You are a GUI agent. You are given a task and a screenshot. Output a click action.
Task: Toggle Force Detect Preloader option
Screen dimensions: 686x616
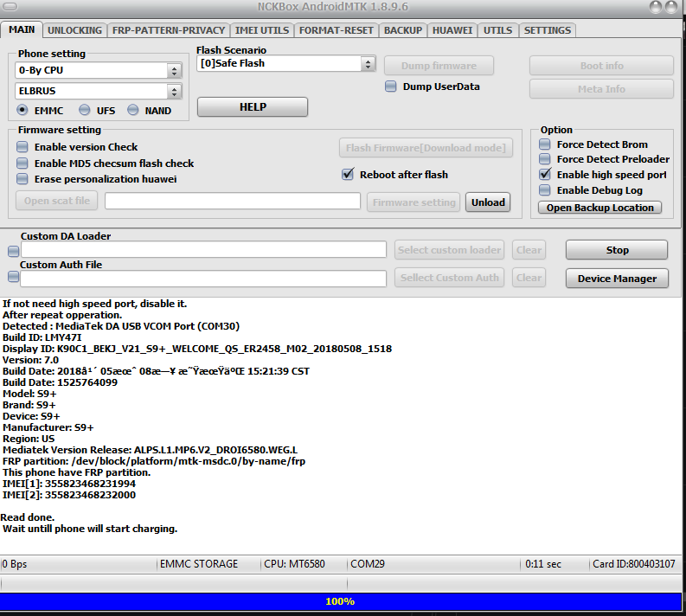(545, 159)
